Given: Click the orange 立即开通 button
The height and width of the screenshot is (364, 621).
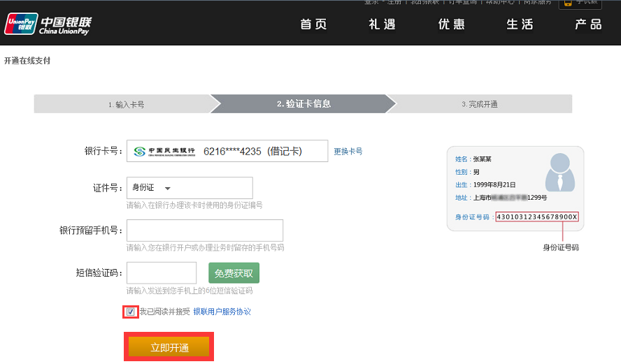Looking at the screenshot, I should coord(169,347).
